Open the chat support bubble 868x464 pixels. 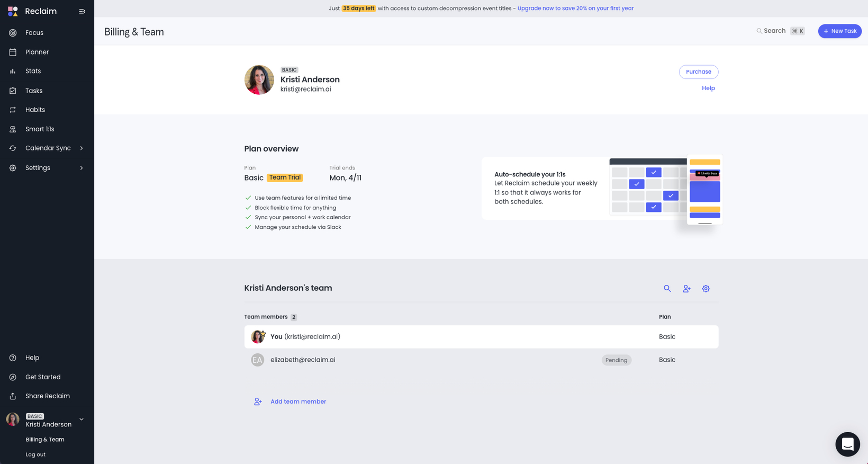[847, 444]
